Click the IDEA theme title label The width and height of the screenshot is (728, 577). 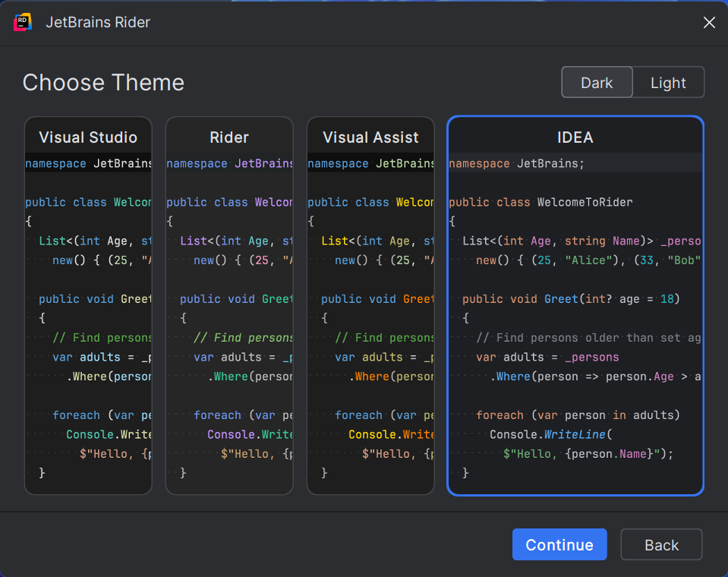click(575, 137)
